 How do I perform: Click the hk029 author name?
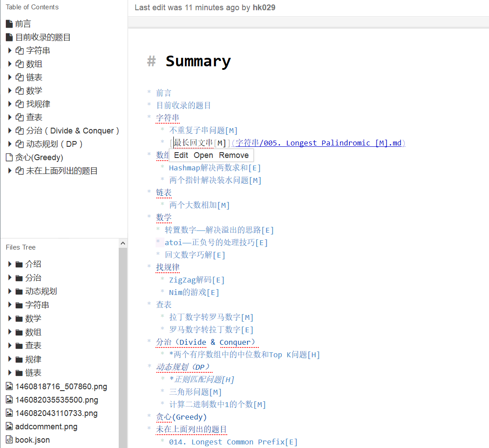(x=264, y=8)
